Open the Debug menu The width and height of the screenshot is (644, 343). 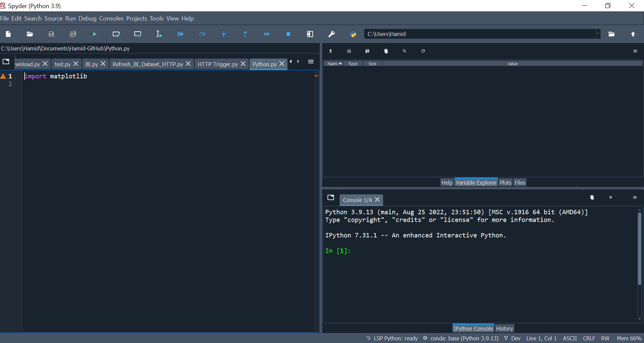click(88, 18)
